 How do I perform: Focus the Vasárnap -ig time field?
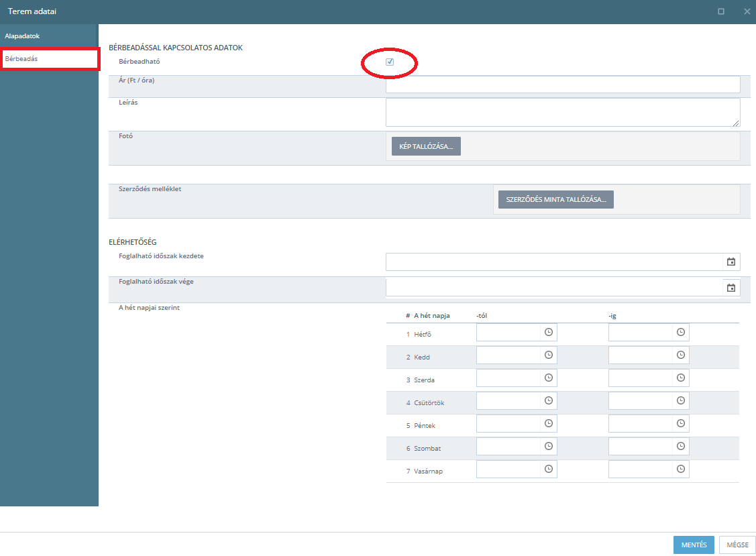point(640,469)
